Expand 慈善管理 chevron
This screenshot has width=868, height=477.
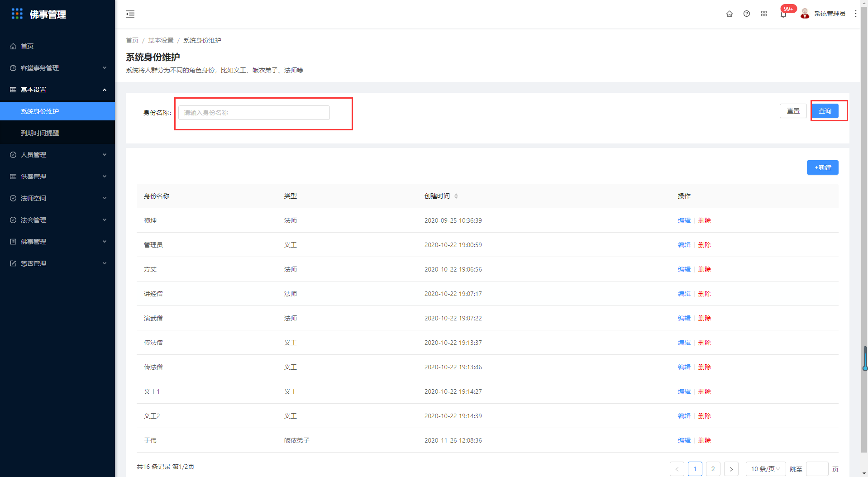click(105, 263)
